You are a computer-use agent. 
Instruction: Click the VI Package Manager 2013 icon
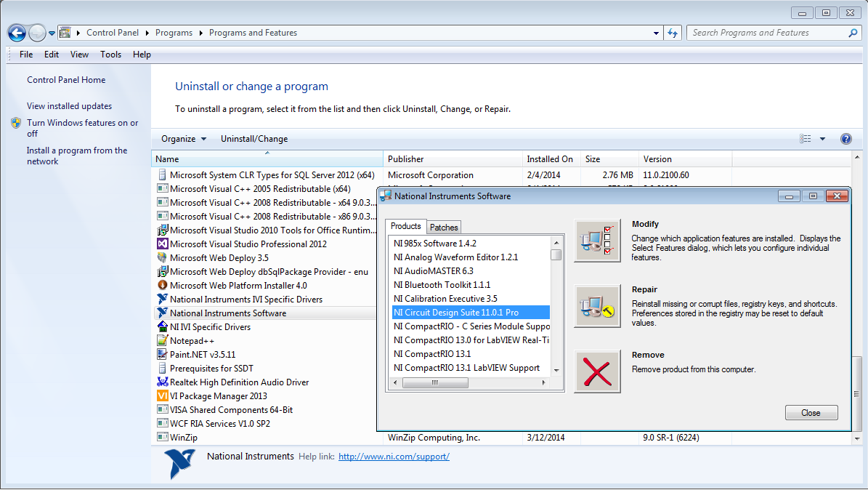point(162,395)
